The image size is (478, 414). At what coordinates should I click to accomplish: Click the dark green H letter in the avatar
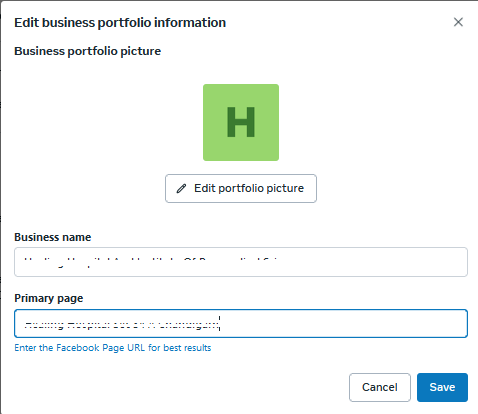point(241,122)
